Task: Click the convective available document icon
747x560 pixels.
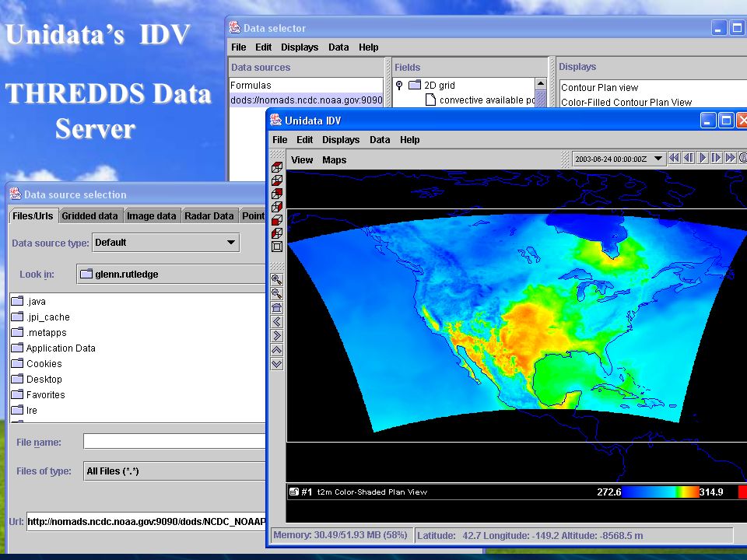Action: pyautogui.click(x=430, y=100)
